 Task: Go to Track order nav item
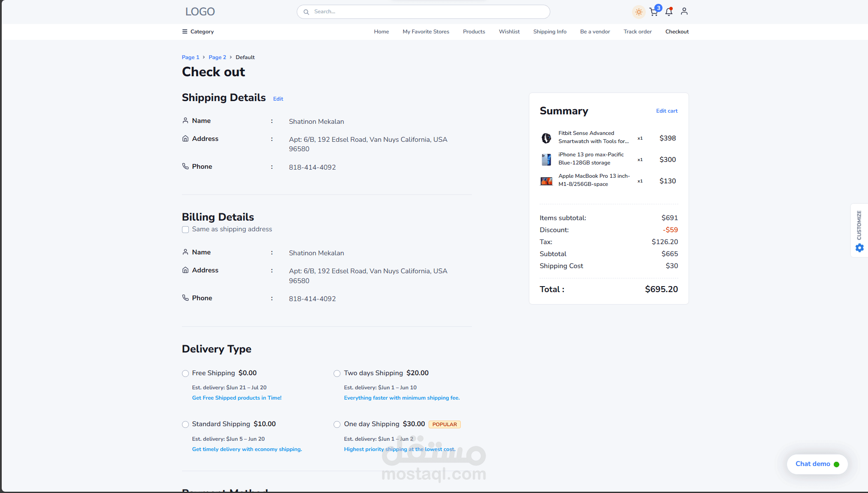(x=637, y=32)
